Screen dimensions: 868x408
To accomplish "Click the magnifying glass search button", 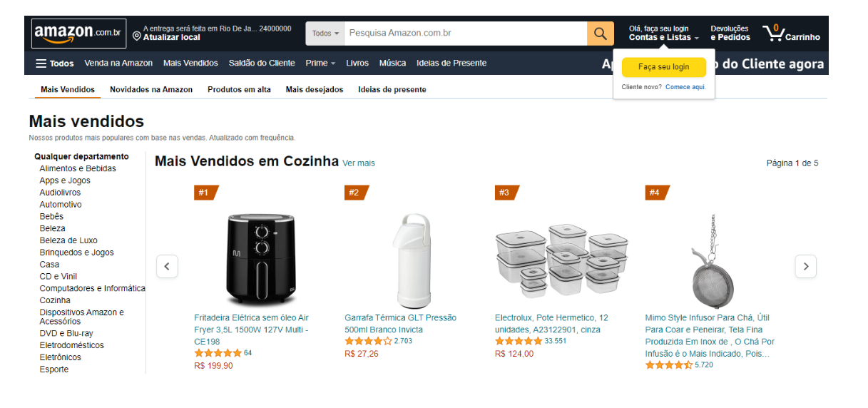I will pos(600,34).
